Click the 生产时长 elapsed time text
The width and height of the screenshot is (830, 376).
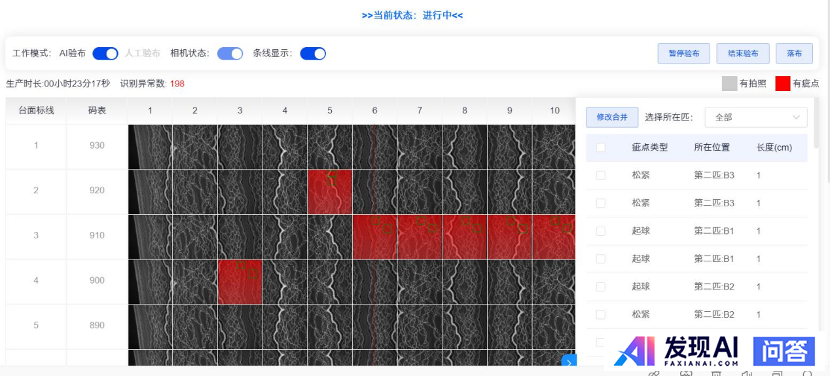(58, 84)
